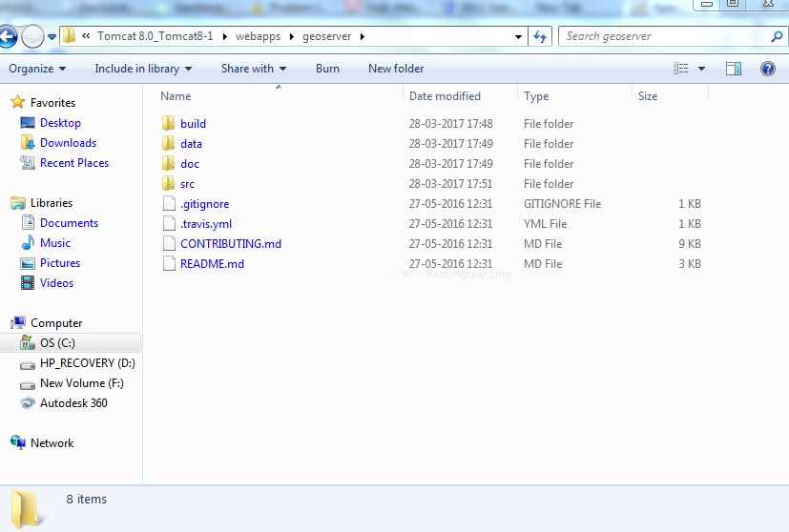
Task: Click the Back navigation arrow button
Action: pyautogui.click(x=8, y=37)
